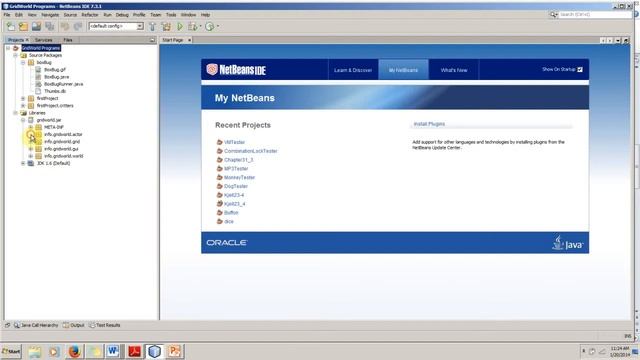The width and height of the screenshot is (640, 360).
Task: Open the Java Call Hierarchy panel
Action: (x=36, y=325)
